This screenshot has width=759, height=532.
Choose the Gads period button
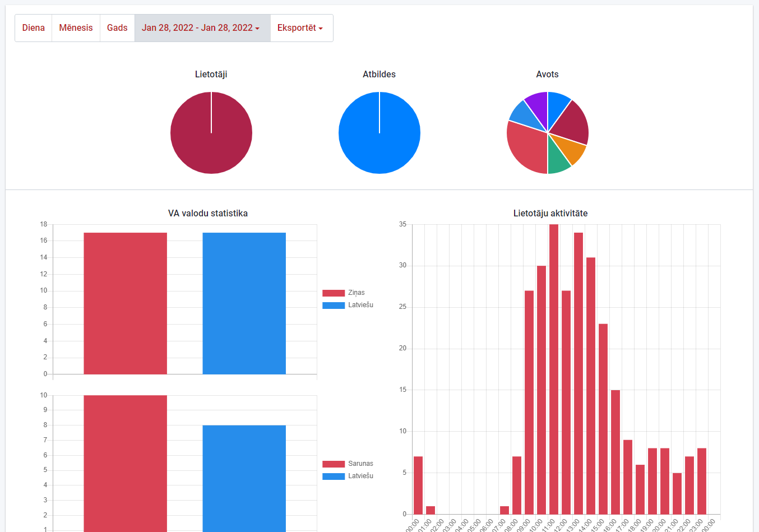[x=117, y=28]
